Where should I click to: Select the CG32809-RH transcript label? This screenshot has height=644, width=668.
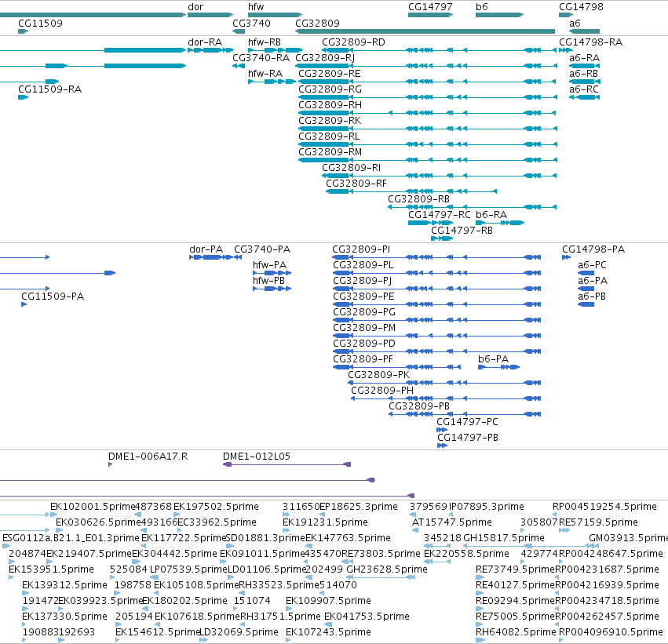(x=330, y=105)
